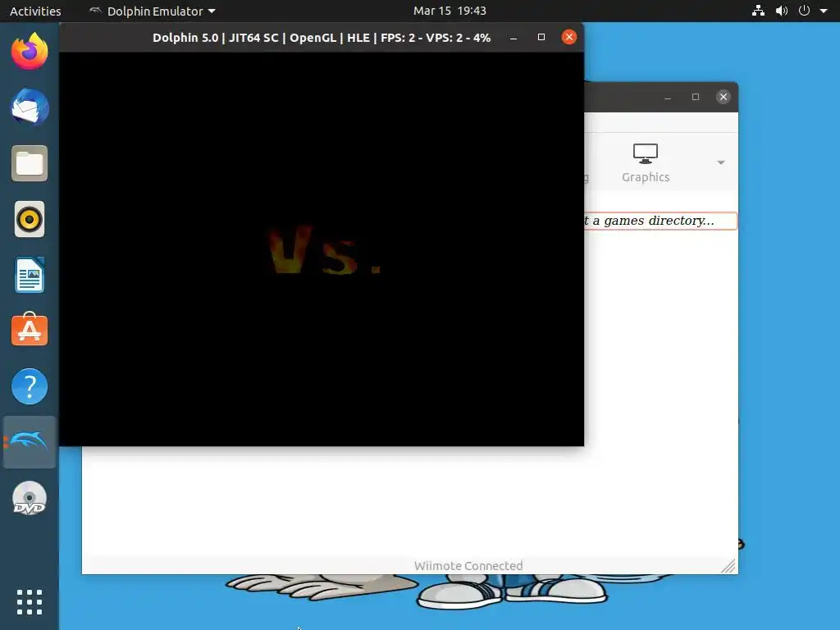The width and height of the screenshot is (840, 630).
Task: Show Applications grid in the dock
Action: pos(30,602)
